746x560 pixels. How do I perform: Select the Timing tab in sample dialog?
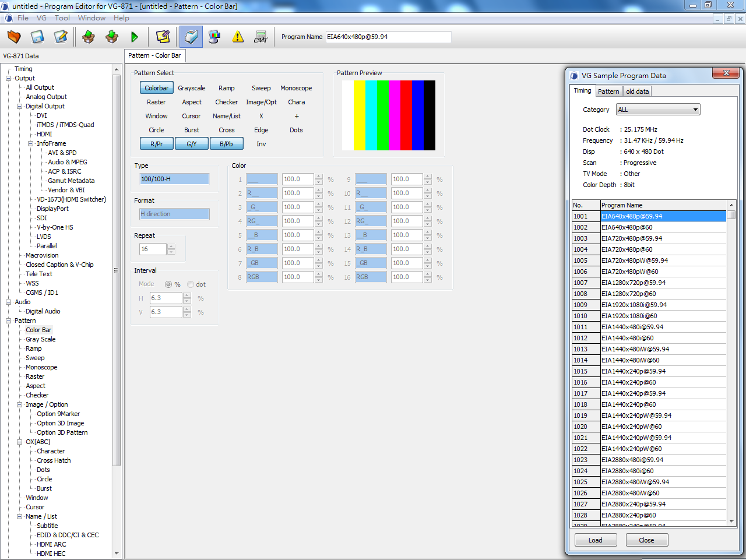(x=582, y=90)
